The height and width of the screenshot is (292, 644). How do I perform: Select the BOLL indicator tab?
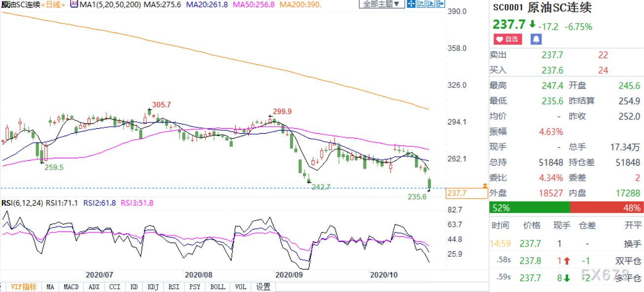click(x=217, y=287)
